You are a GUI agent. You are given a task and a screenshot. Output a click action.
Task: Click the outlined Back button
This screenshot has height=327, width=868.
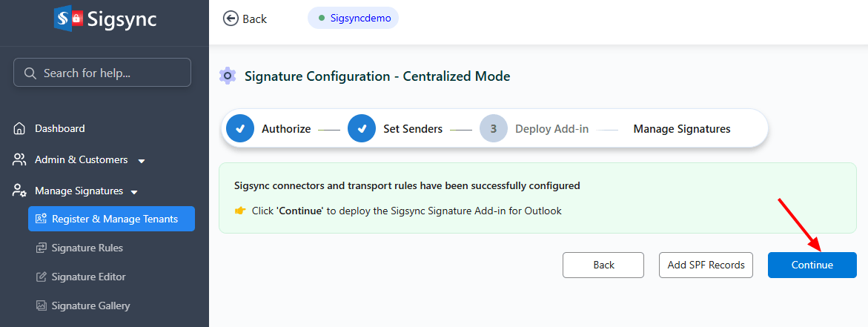[603, 265]
